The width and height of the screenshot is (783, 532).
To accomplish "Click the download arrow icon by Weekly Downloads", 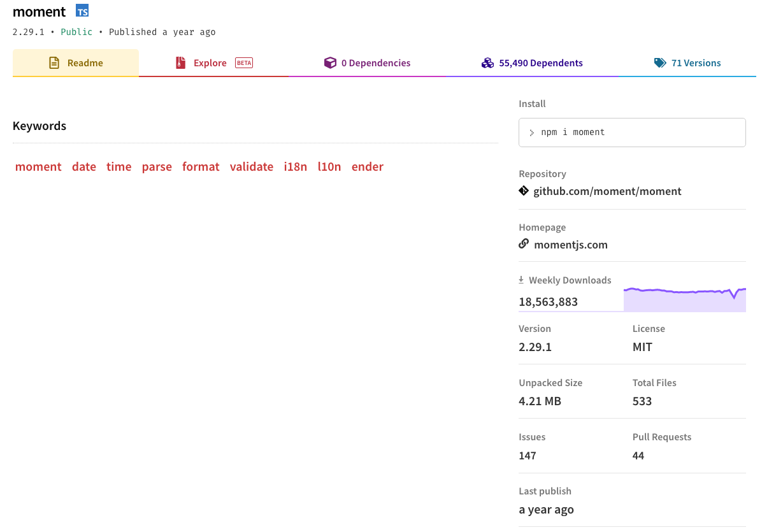I will pyautogui.click(x=521, y=280).
